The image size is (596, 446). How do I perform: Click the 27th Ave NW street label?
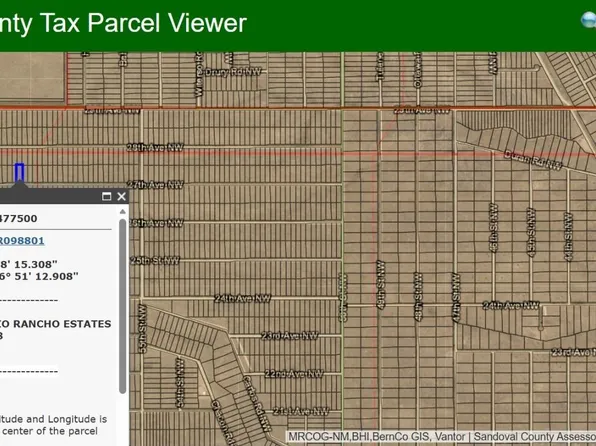155,184
